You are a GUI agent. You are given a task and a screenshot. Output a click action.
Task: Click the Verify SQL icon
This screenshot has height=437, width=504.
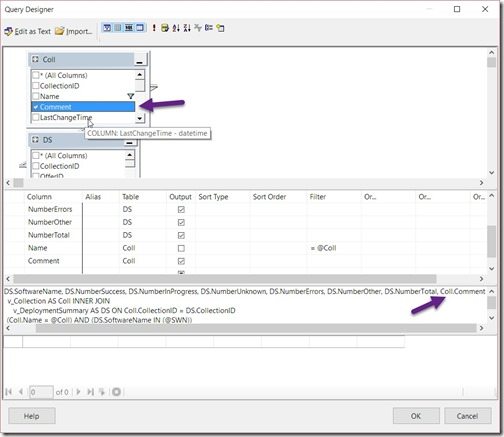click(165, 28)
